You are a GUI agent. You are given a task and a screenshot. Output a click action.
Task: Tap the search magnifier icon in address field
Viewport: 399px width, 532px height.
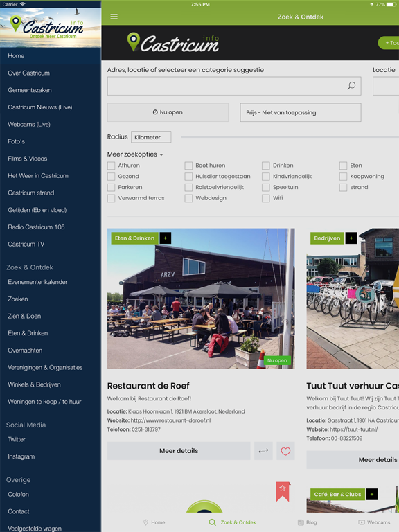(x=351, y=86)
